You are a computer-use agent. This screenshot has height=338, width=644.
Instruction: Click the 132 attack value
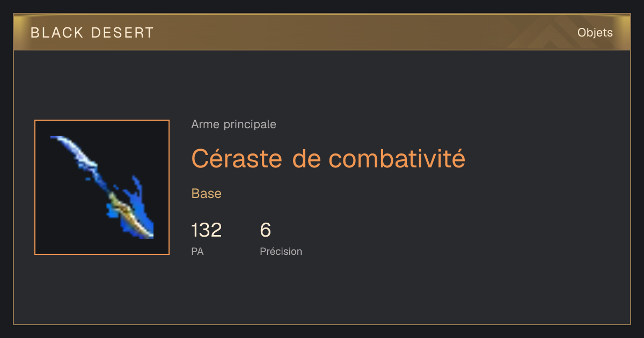tap(207, 230)
